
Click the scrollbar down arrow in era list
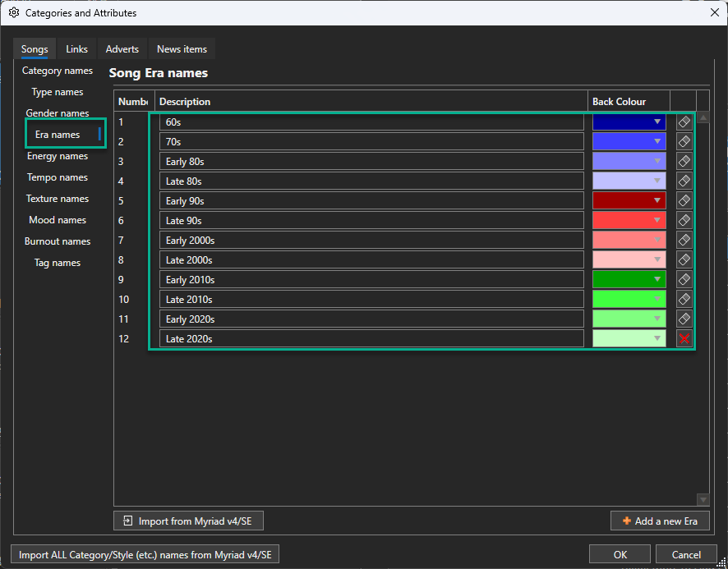703,499
